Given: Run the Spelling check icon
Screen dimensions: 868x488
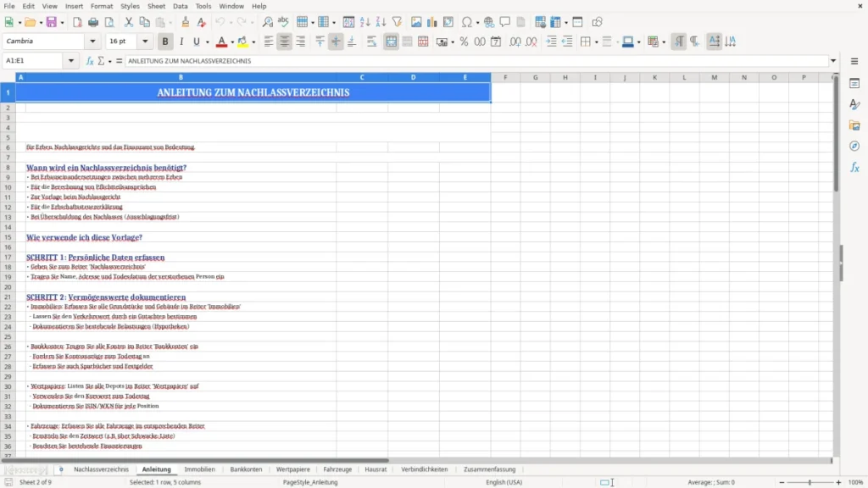Looking at the screenshot, I should (283, 22).
